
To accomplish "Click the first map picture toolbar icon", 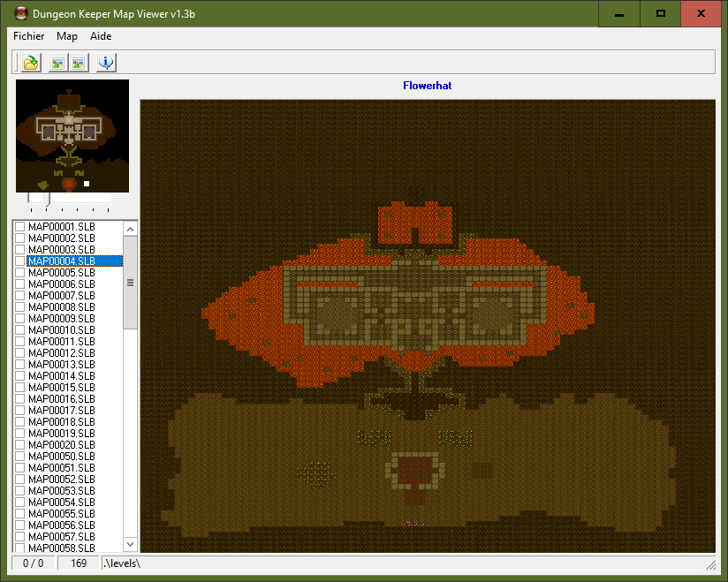I will (x=57, y=63).
